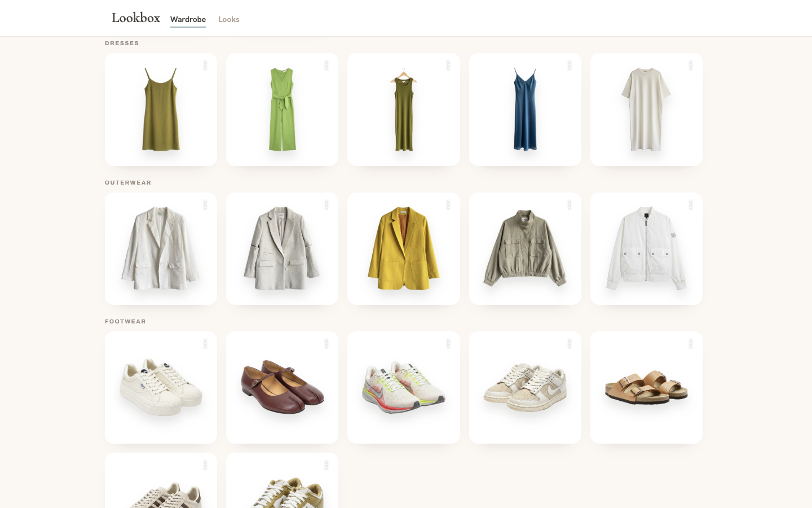Open options menu on green jumpsuit card
812x508 pixels.
click(x=326, y=65)
